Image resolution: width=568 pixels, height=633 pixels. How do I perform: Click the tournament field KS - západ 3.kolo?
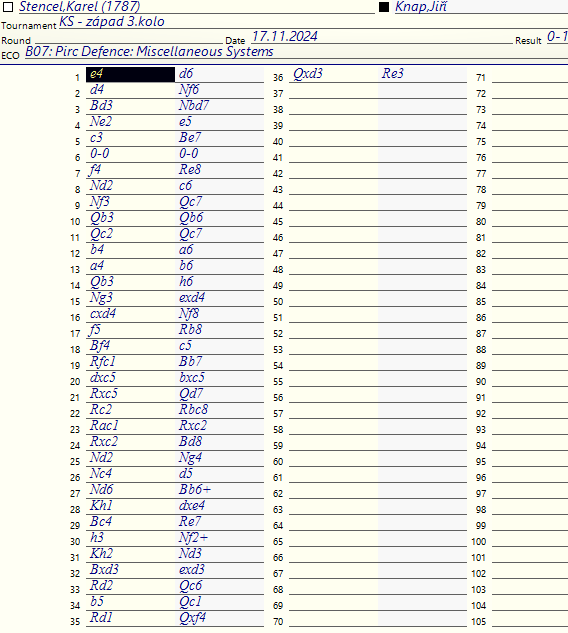112,21
